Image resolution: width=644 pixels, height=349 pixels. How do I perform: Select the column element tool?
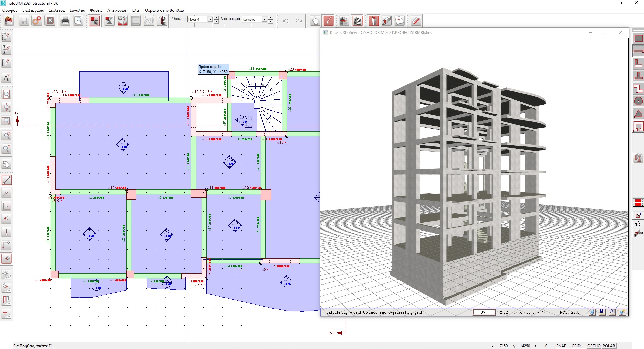[x=374, y=21]
